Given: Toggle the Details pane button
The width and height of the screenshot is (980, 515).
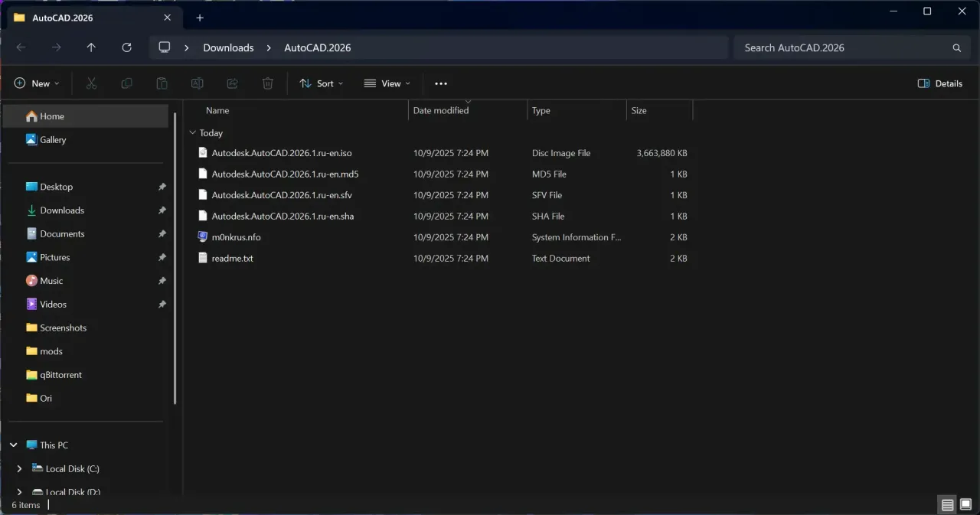Looking at the screenshot, I should [x=940, y=83].
